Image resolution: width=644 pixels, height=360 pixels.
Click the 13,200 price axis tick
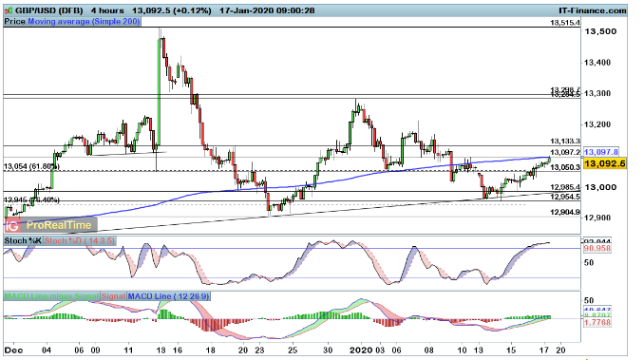tap(597, 124)
